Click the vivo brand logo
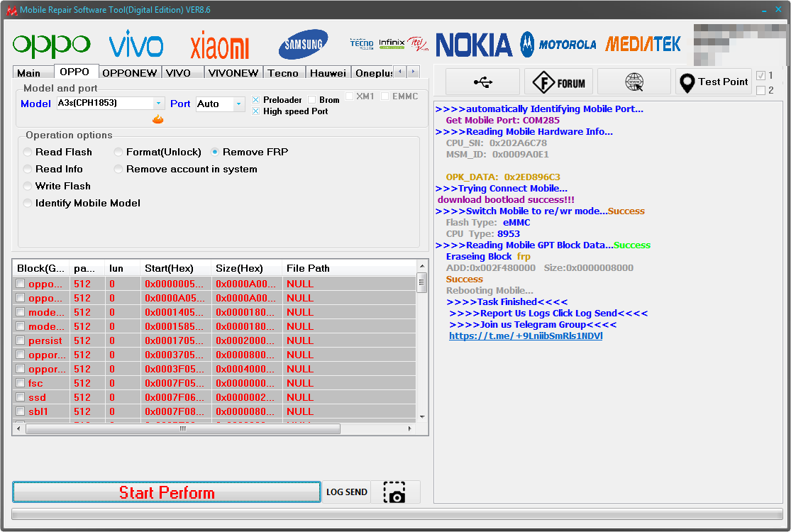 pos(136,43)
